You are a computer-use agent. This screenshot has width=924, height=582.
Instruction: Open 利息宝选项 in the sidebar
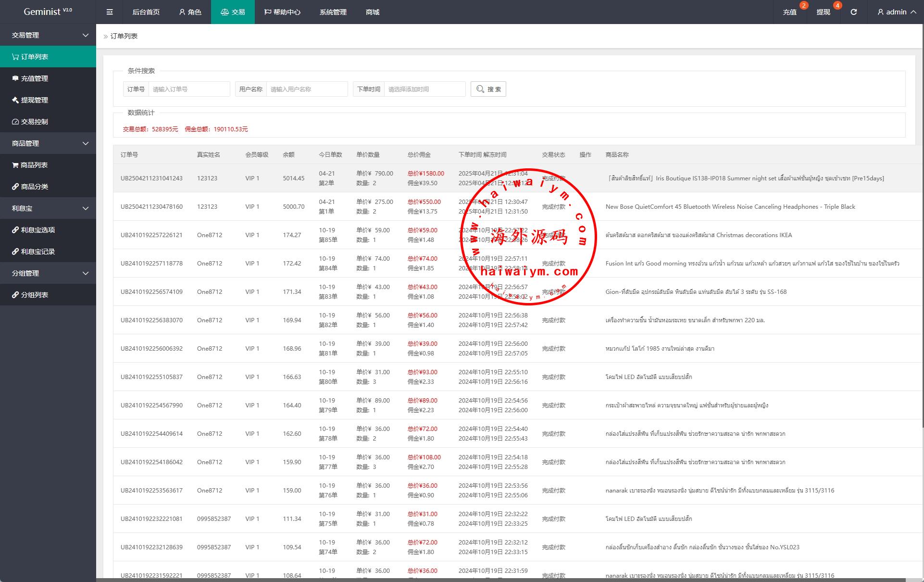click(37, 230)
